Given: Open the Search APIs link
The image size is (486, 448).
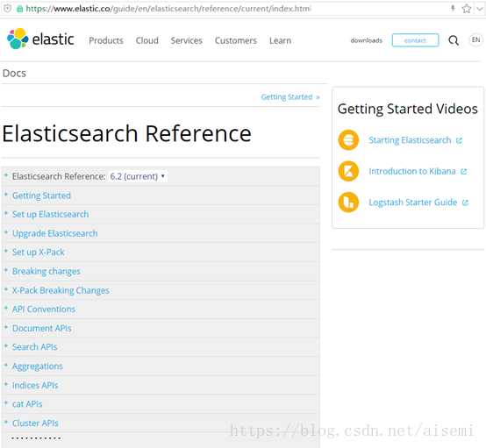Looking at the screenshot, I should coord(35,346).
